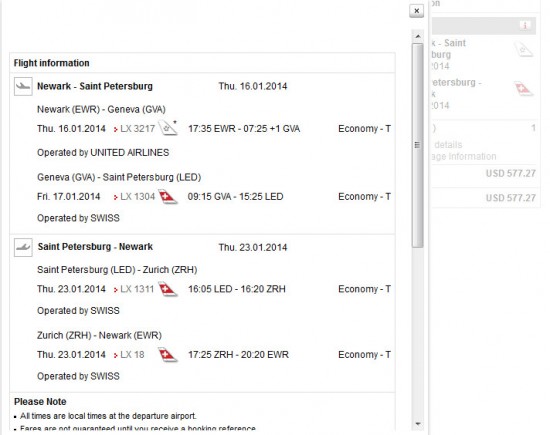Image resolution: width=550 pixels, height=435 pixels.
Task: Click the Star Alliance tail icon for LX 3217
Action: pyautogui.click(x=168, y=128)
